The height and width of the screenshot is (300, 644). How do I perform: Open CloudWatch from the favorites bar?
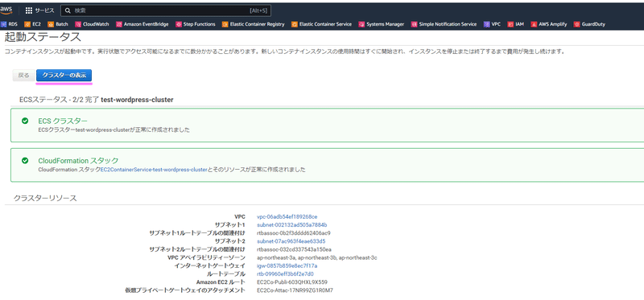[x=93, y=24]
